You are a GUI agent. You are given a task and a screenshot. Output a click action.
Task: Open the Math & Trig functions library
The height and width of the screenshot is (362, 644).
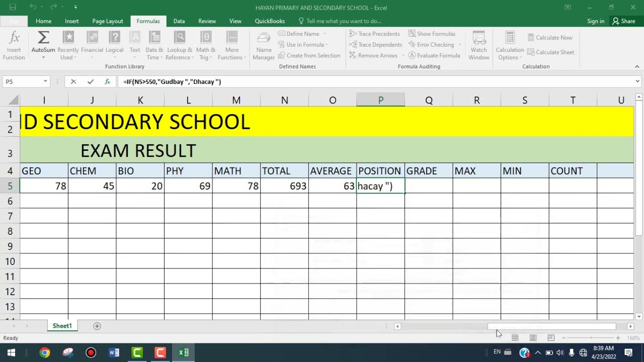pyautogui.click(x=206, y=45)
